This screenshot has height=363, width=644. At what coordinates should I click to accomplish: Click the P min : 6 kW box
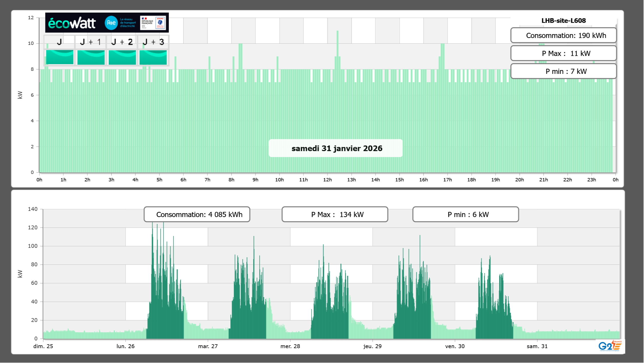[x=465, y=214]
